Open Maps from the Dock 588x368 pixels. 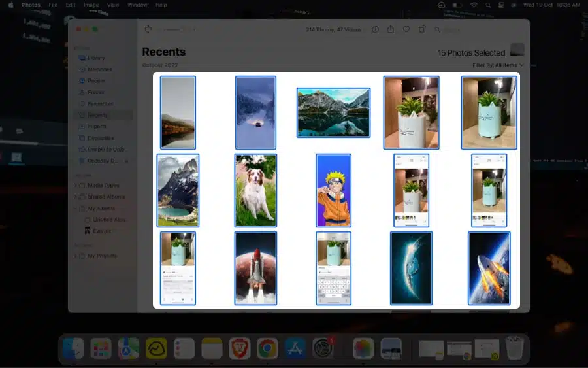[x=128, y=348]
